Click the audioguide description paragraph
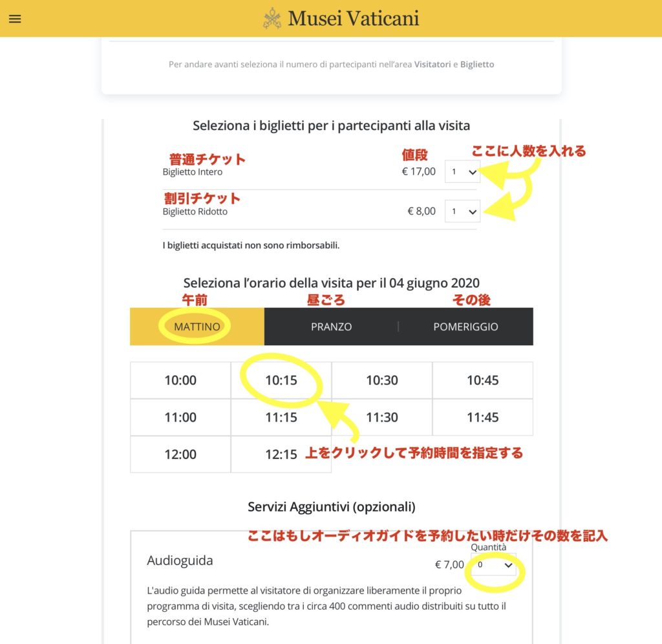The height and width of the screenshot is (644, 662). pyautogui.click(x=326, y=606)
